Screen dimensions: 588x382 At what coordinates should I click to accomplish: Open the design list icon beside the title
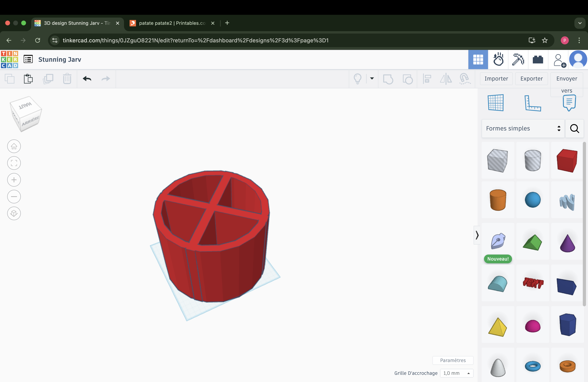pyautogui.click(x=28, y=60)
